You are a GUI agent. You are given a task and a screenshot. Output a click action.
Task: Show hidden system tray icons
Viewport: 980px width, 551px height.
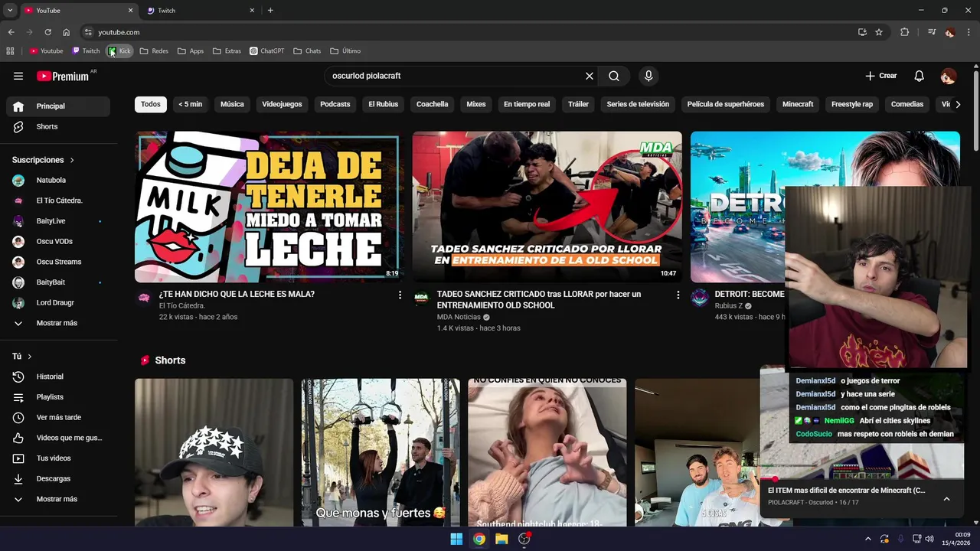pos(867,539)
